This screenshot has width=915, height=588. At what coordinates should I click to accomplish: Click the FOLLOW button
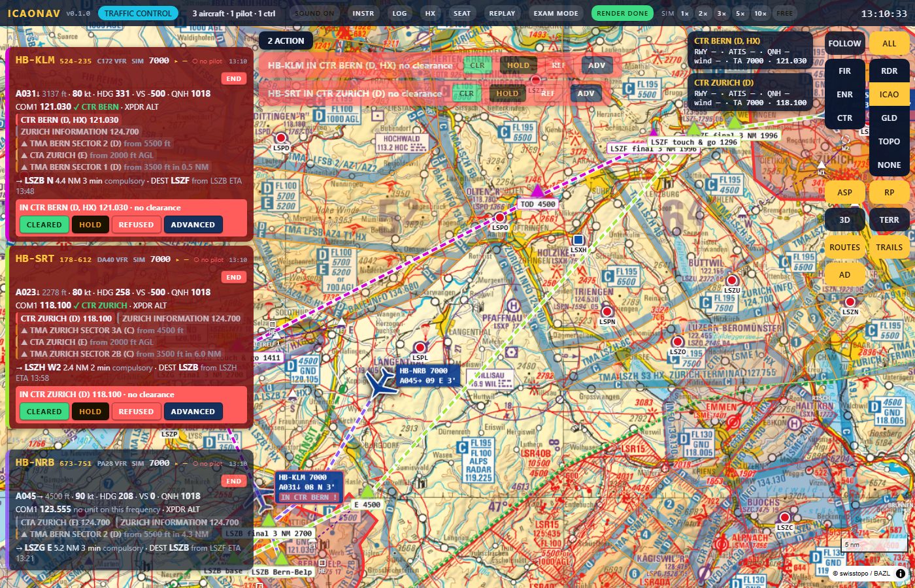click(844, 44)
